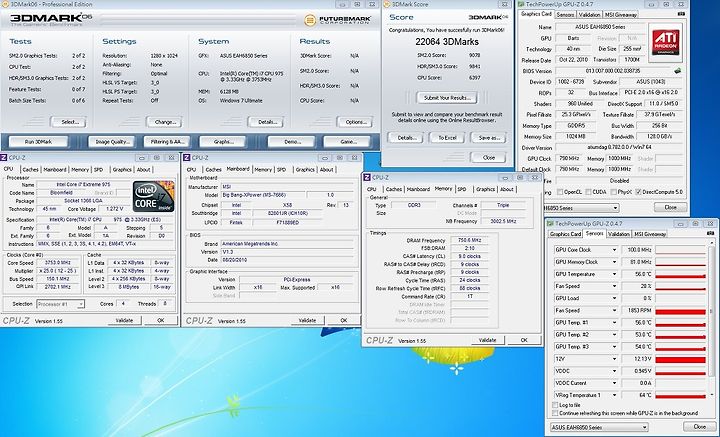This screenshot has height=437, width=720.
Task: Open the Validation tab in GPU-Z Graphics Card window
Action: tap(589, 15)
